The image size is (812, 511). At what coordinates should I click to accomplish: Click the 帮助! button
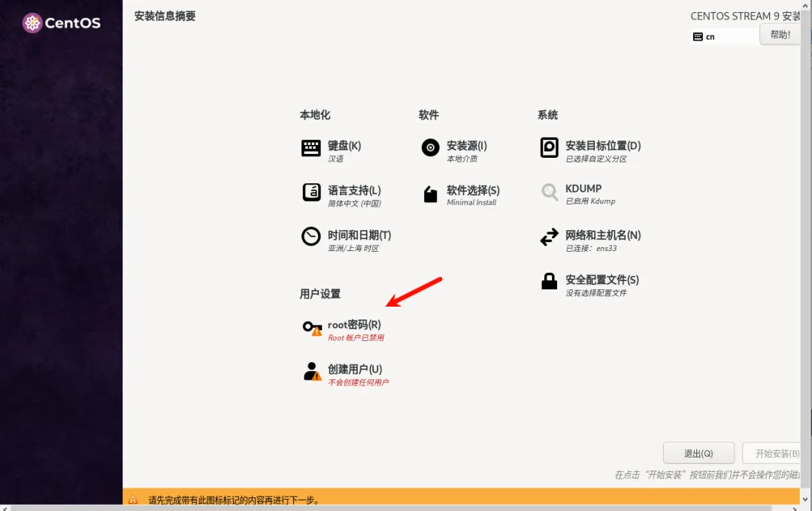pyautogui.click(x=780, y=35)
